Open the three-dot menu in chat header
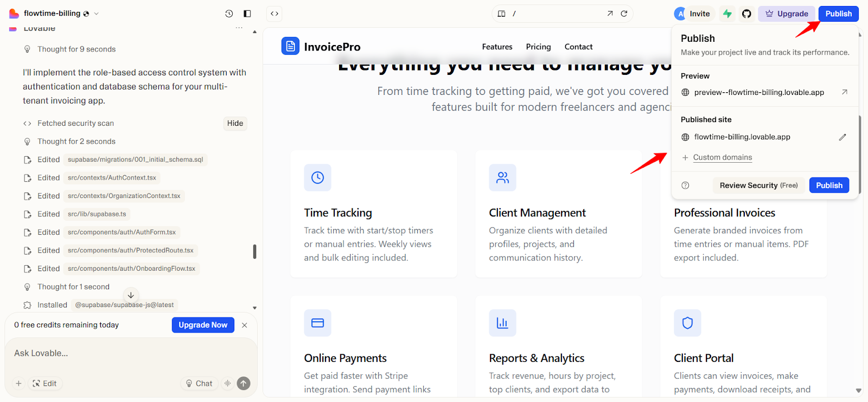 tap(239, 28)
